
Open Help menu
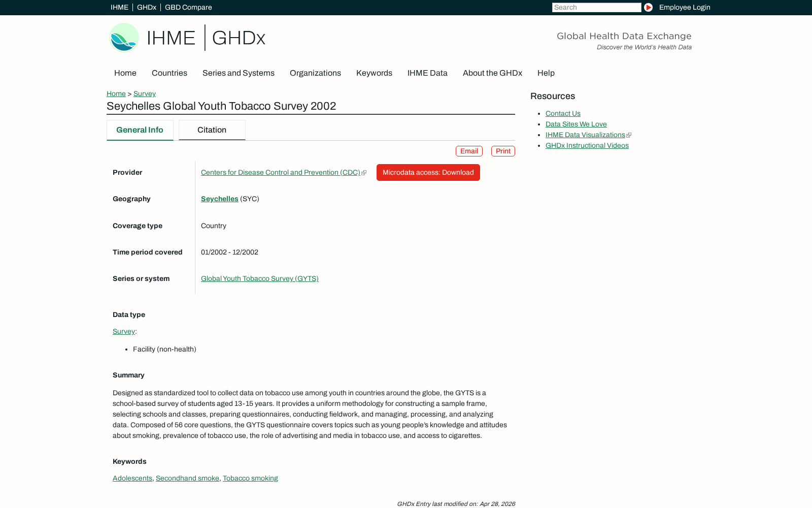tap(546, 73)
